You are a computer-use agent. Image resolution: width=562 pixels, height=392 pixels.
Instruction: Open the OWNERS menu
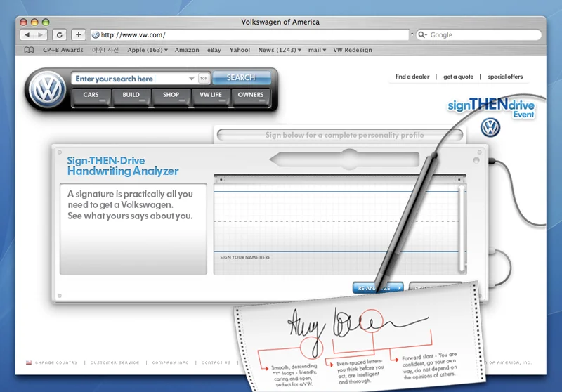coord(251,96)
